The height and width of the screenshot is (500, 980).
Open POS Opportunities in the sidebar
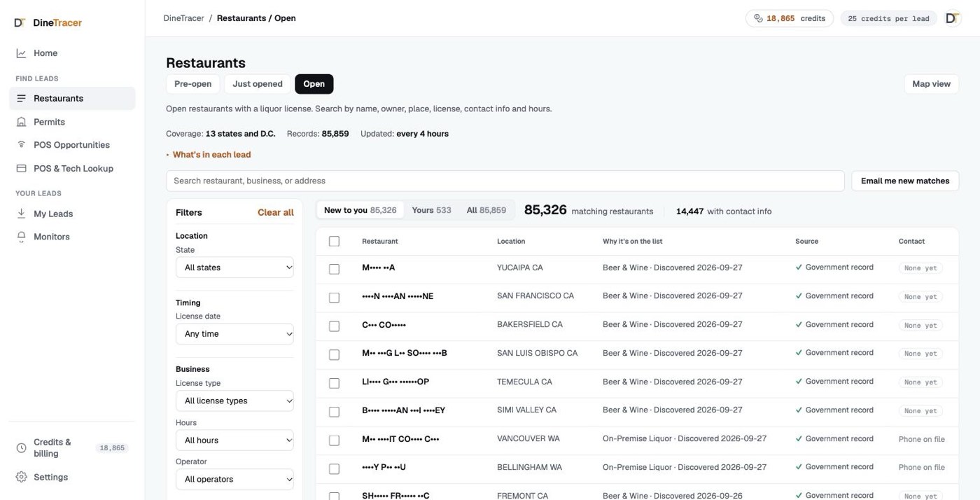coord(72,145)
